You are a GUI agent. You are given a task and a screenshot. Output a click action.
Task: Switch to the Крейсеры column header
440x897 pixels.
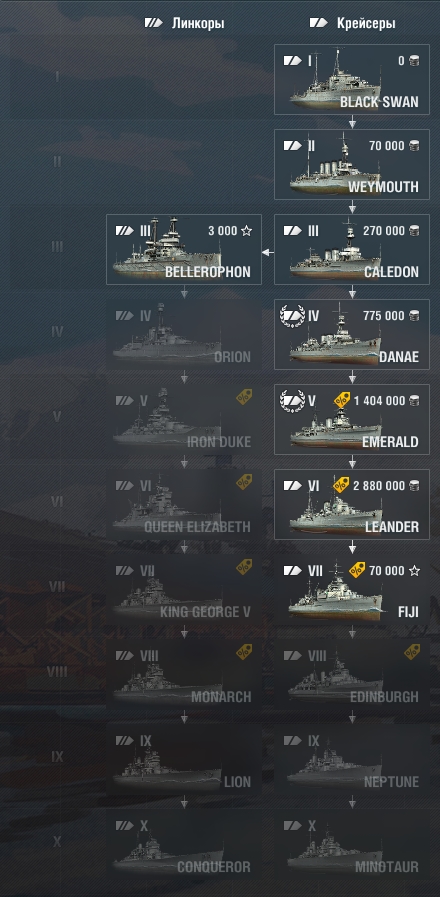pyautogui.click(x=352, y=23)
